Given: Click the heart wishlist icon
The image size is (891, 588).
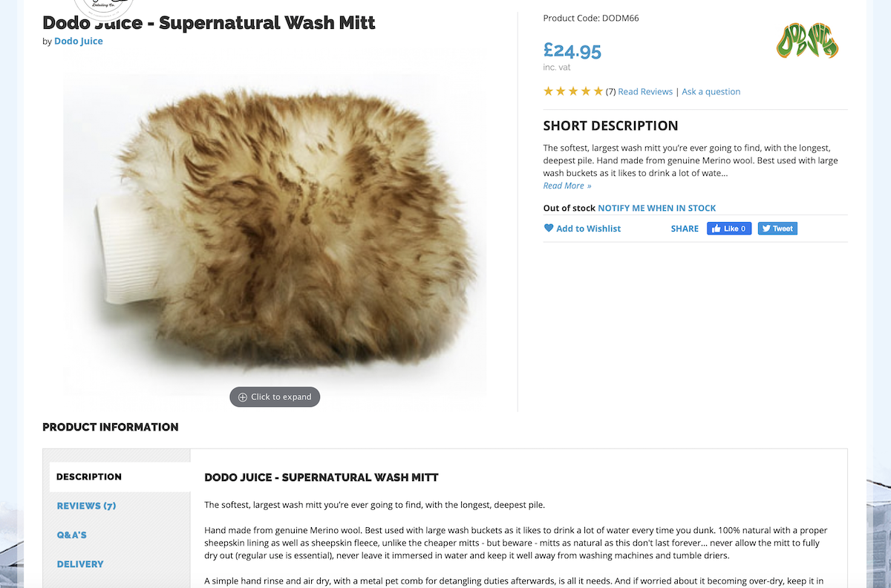Looking at the screenshot, I should tap(549, 228).
